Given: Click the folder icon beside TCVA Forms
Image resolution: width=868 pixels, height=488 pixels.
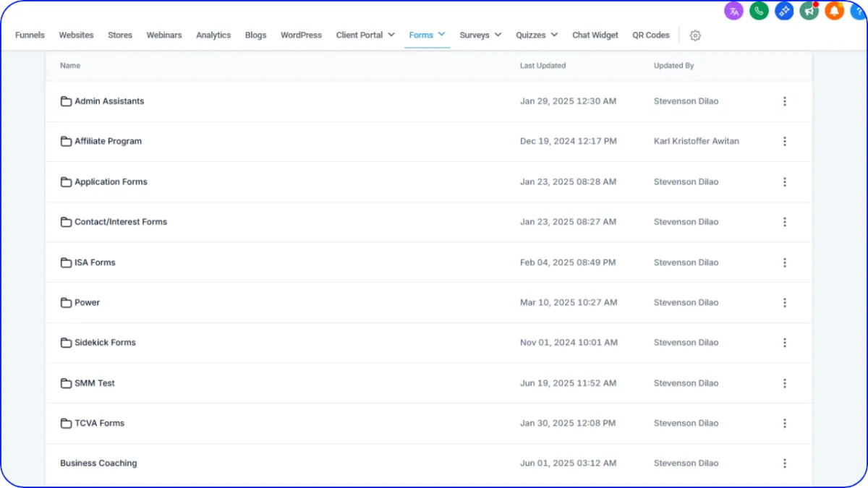Looking at the screenshot, I should [66, 424].
